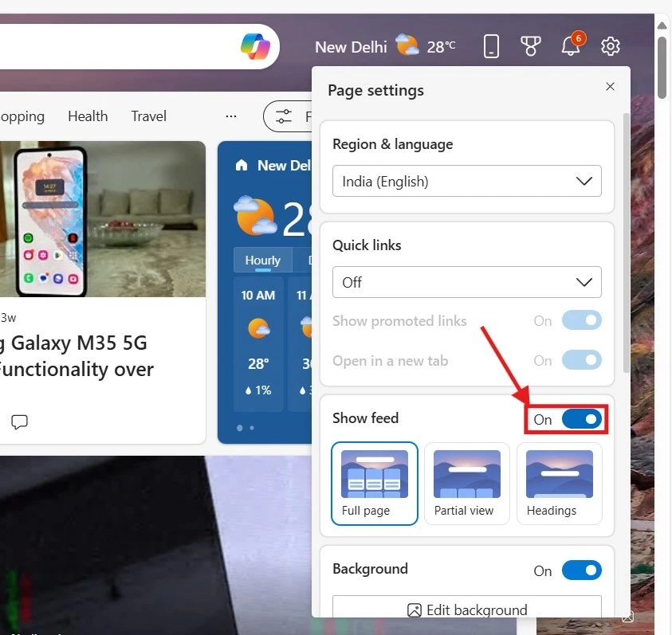Click the scroll up arrow of page scrollbar

click(x=662, y=25)
